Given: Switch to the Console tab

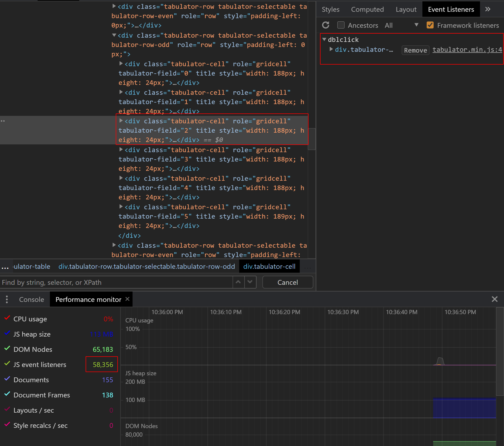Looking at the screenshot, I should click(31, 299).
